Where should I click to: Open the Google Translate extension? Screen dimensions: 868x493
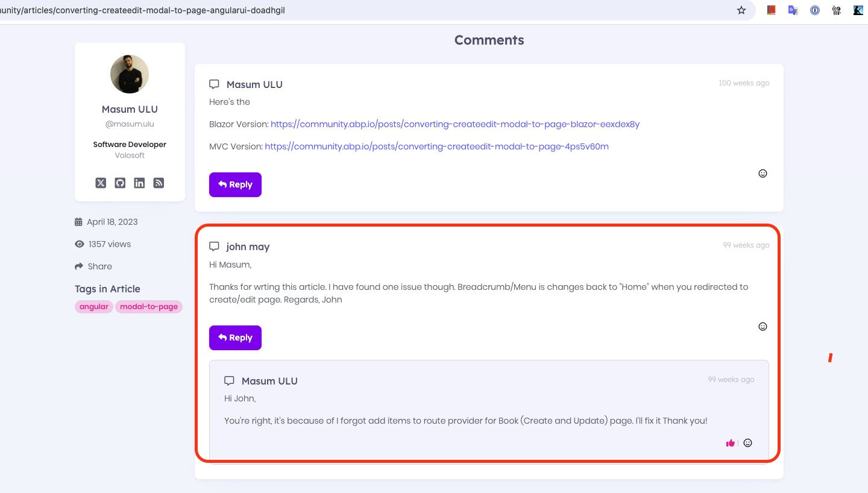(x=793, y=10)
